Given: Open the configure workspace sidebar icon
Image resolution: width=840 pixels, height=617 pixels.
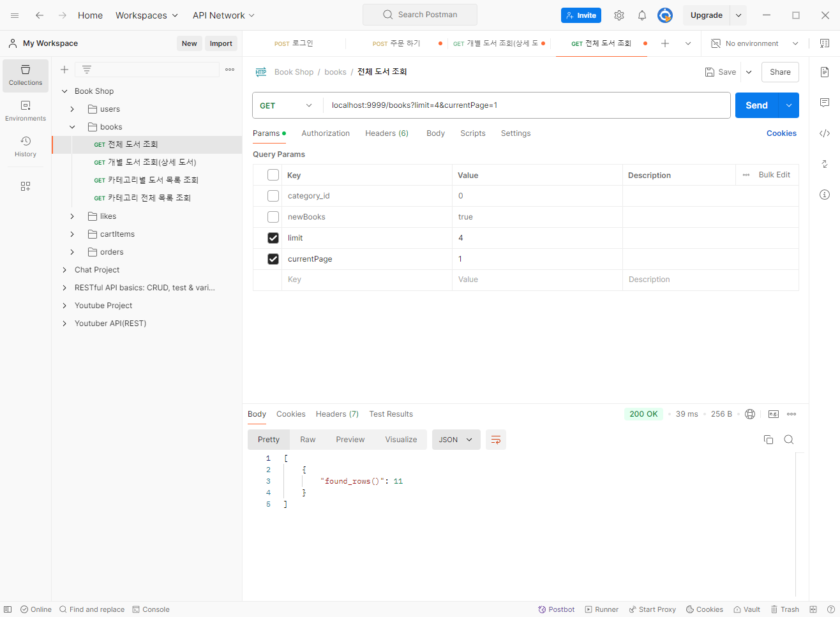Looking at the screenshot, I should [26, 186].
